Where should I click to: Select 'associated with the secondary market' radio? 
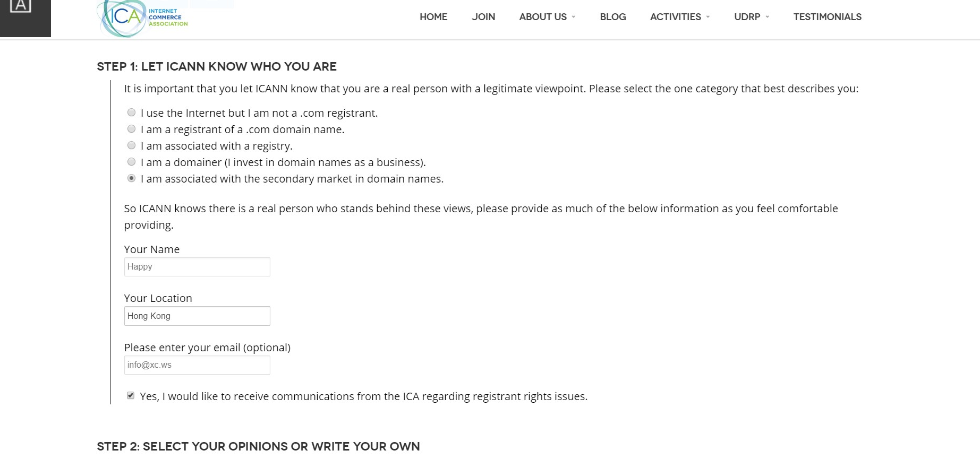pyautogui.click(x=131, y=178)
